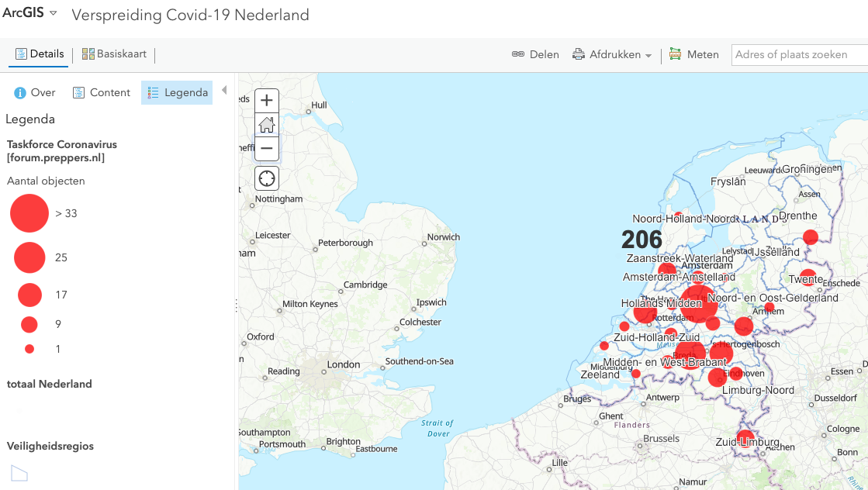The width and height of the screenshot is (868, 490).
Task: Select the Legenda tab
Action: click(177, 93)
